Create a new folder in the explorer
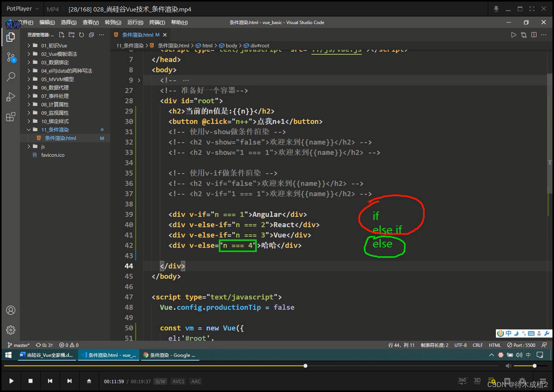 click(x=72, y=35)
